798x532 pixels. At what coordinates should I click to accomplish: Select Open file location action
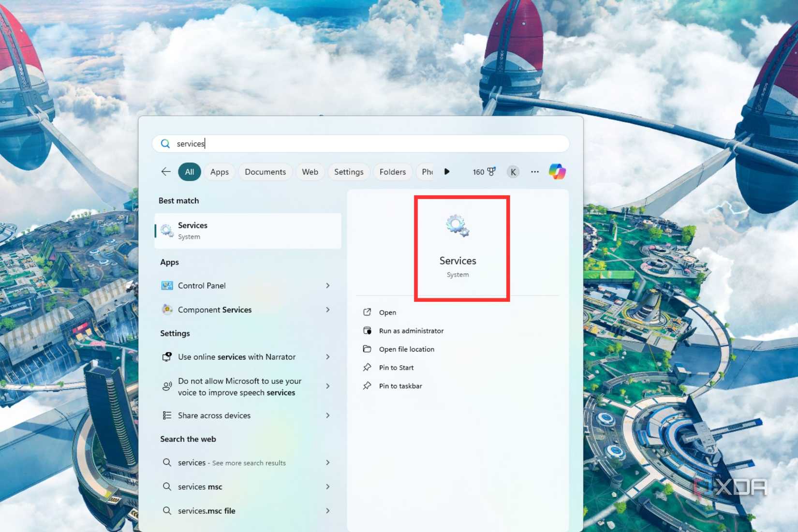406,349
